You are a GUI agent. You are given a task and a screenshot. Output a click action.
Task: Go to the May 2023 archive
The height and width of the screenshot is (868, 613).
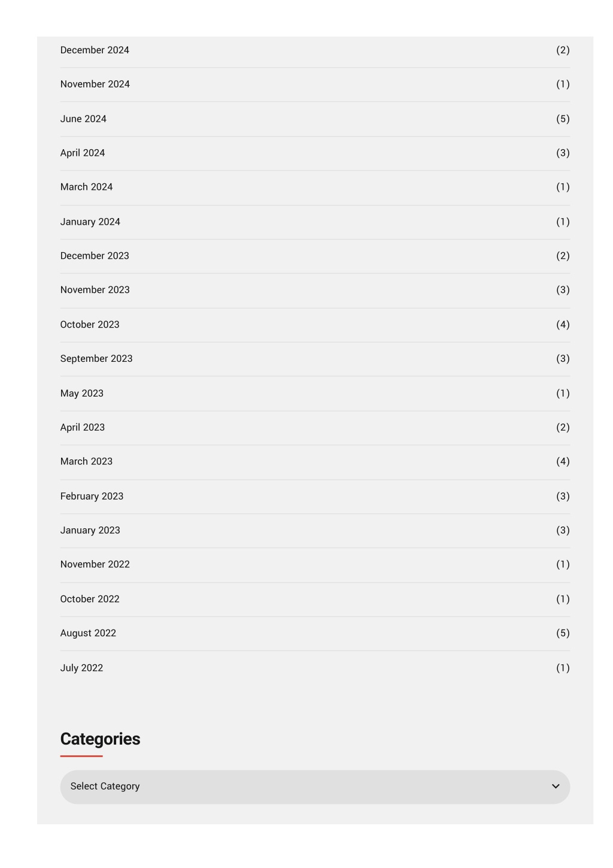(x=82, y=394)
